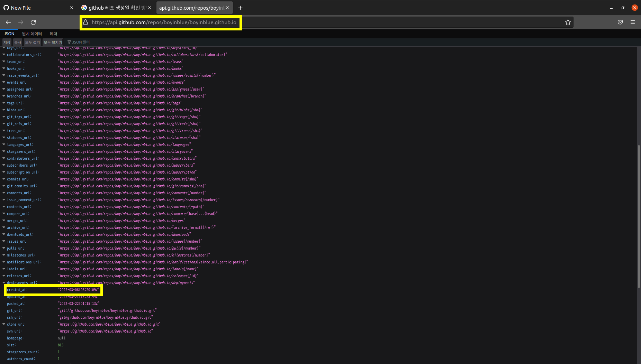Bookmark this page with the star icon
641x364 pixels.
tap(568, 22)
